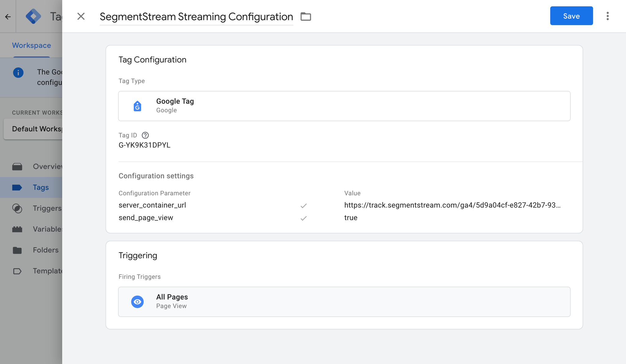Select the Google Tag type card
Image resolution: width=626 pixels, height=364 pixels.
[x=344, y=106]
